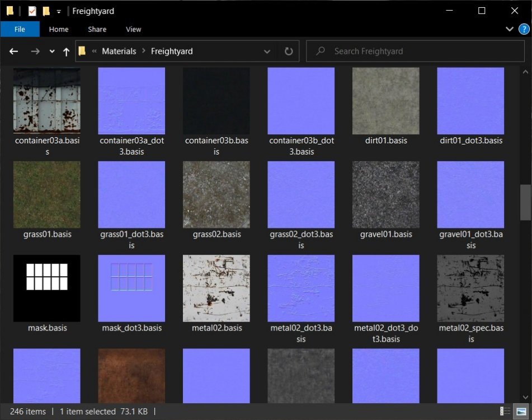Select the container03a.basis file
532x420 pixels.
click(47, 101)
